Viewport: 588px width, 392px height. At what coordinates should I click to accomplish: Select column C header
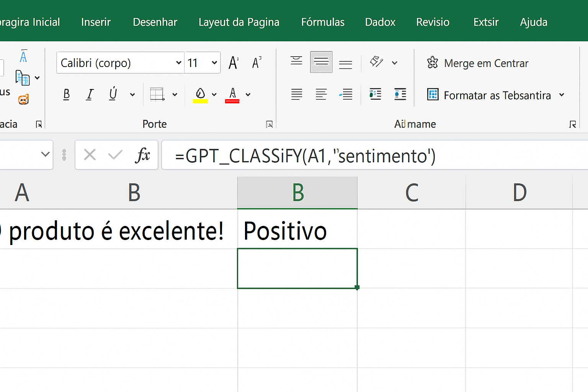click(412, 193)
